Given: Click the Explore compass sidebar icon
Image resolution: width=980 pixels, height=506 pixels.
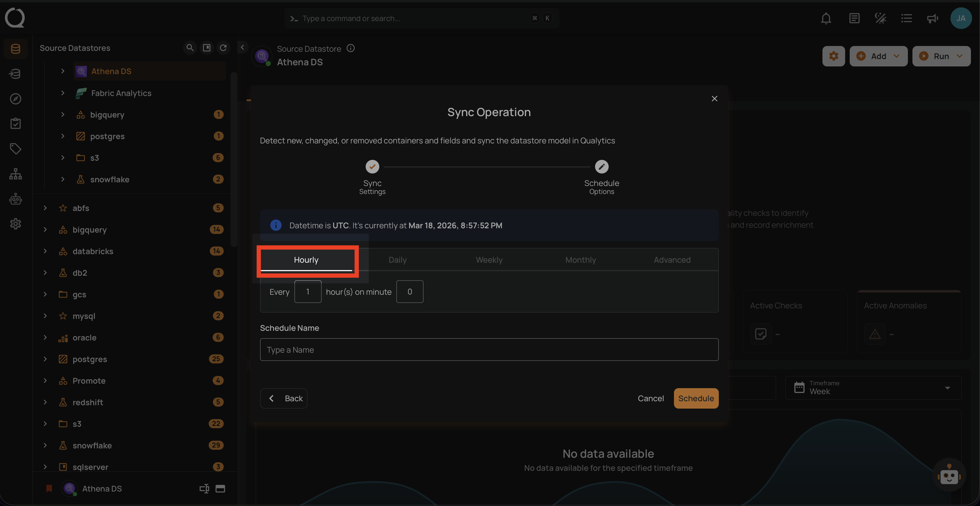Looking at the screenshot, I should tap(15, 99).
